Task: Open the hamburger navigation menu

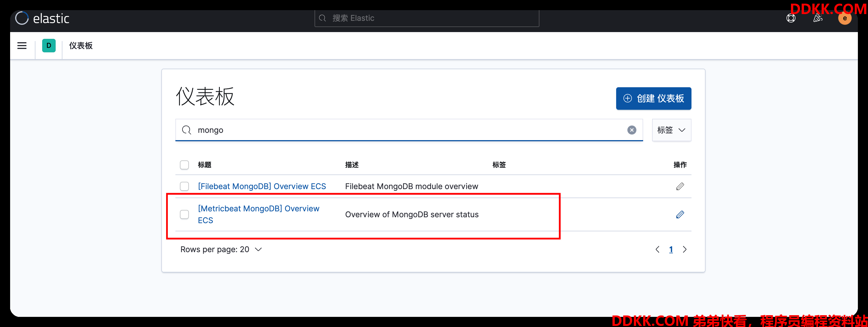Action: (22, 46)
